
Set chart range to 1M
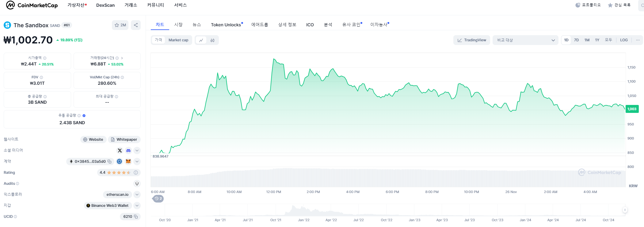click(587, 40)
